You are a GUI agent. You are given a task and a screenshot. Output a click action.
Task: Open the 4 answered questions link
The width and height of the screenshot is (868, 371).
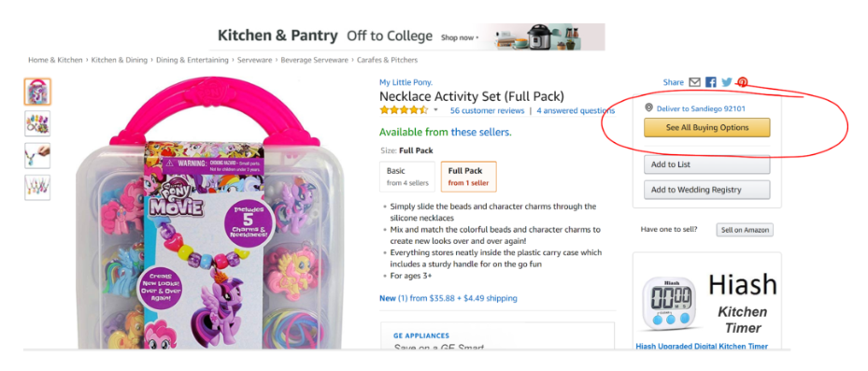pyautogui.click(x=576, y=111)
